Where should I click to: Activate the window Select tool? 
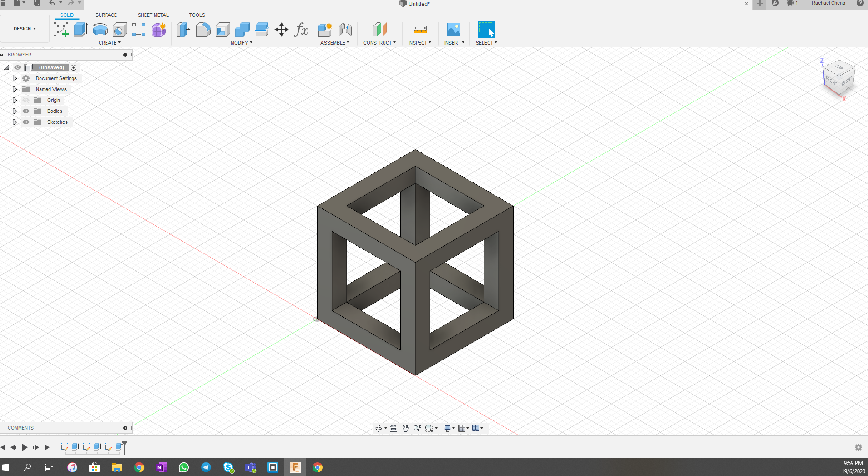486,30
